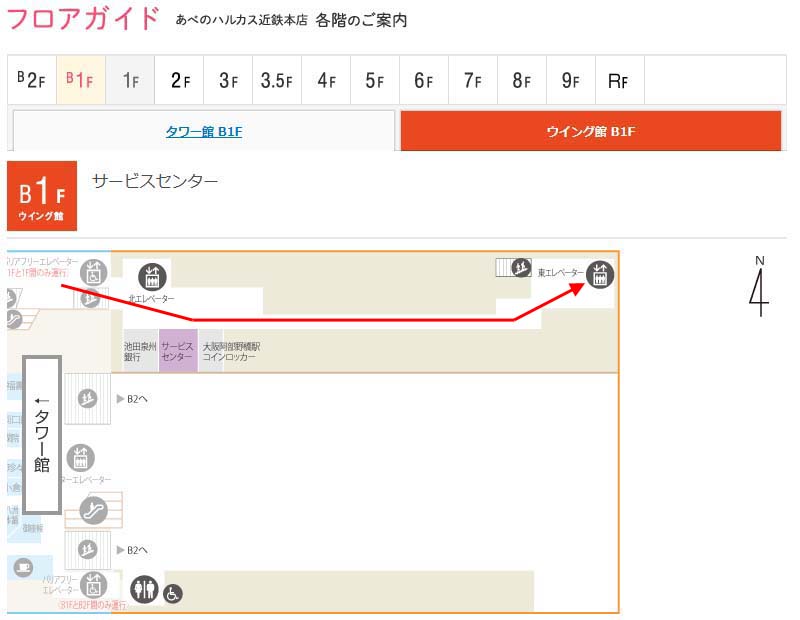Click the purple サービスセンター area on map
800x620 pixels.
[177, 351]
